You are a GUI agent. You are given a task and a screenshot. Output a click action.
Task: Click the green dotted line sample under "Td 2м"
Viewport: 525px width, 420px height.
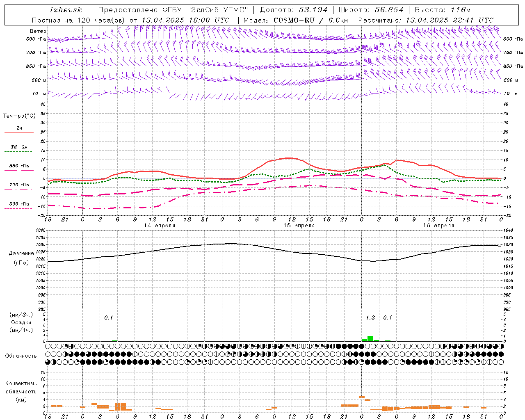[19, 152]
